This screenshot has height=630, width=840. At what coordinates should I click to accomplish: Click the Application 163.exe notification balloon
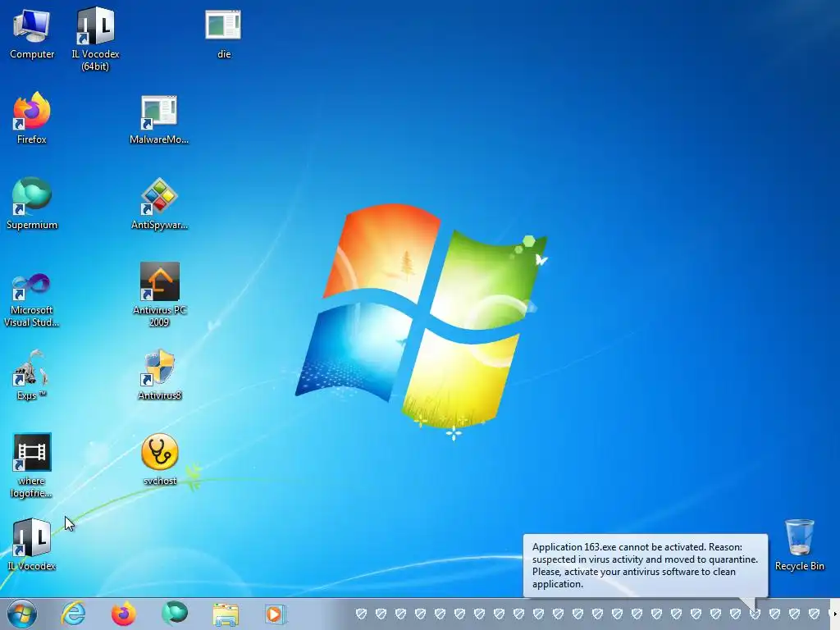pos(645,565)
